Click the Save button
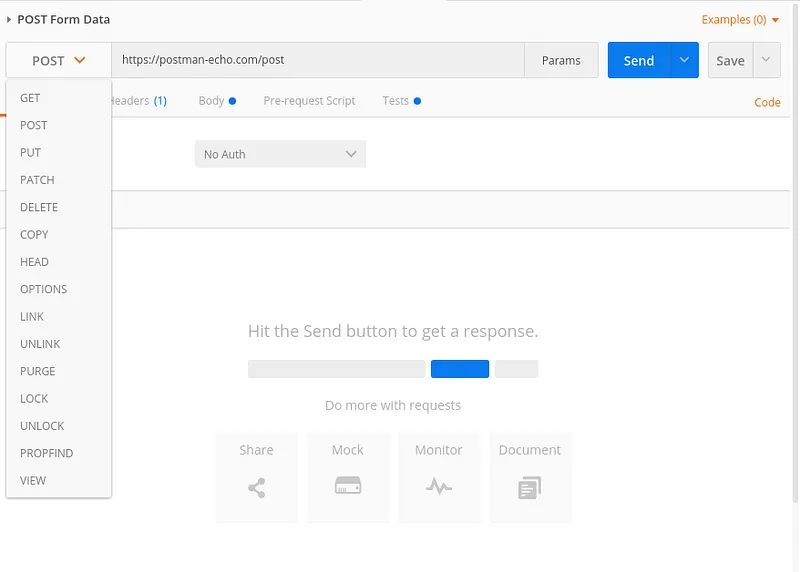800x572 pixels. 731,61
